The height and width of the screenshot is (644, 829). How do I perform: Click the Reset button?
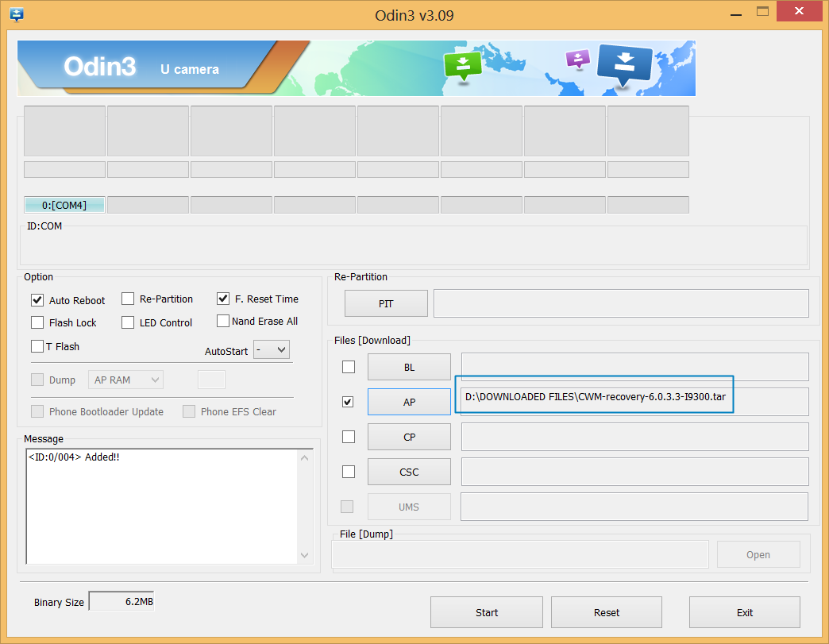(x=606, y=611)
